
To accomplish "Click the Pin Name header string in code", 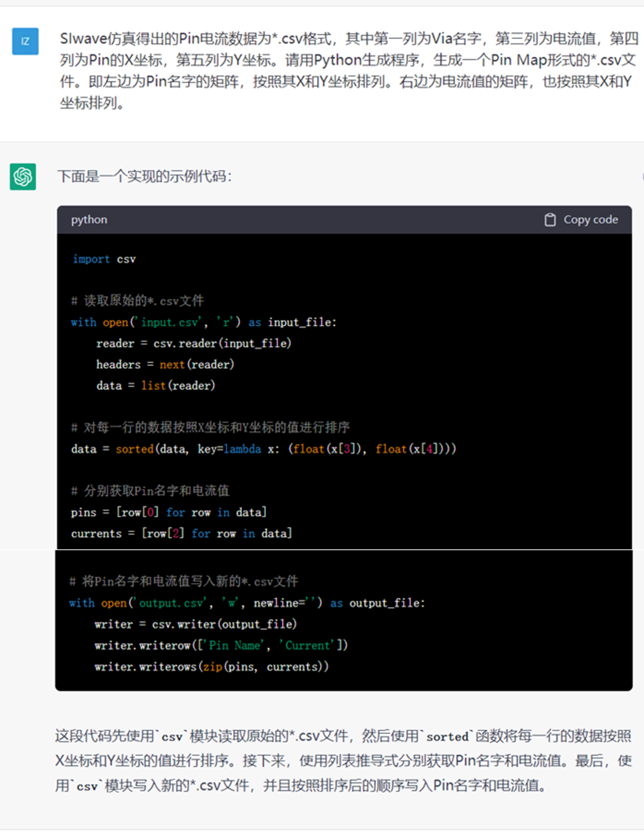I will [x=234, y=645].
